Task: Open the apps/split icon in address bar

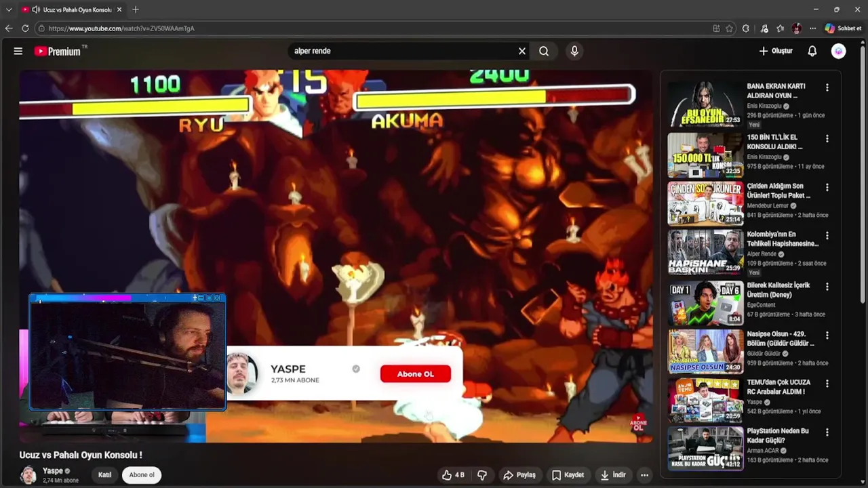Action: [x=716, y=28]
